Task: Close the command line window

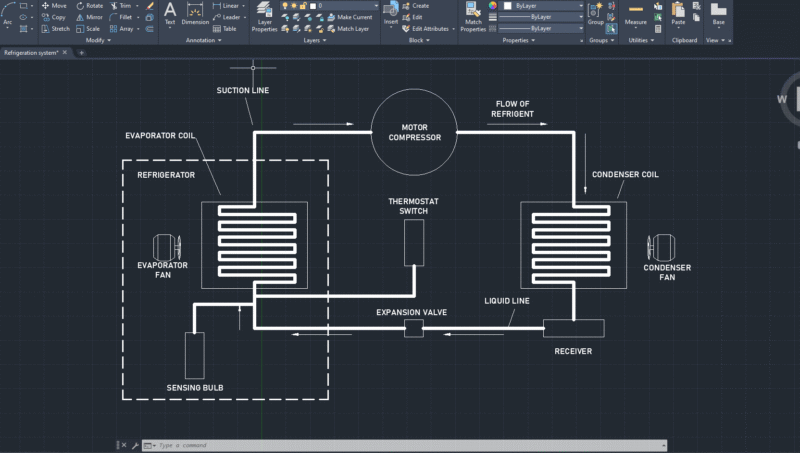Action: tap(124, 445)
